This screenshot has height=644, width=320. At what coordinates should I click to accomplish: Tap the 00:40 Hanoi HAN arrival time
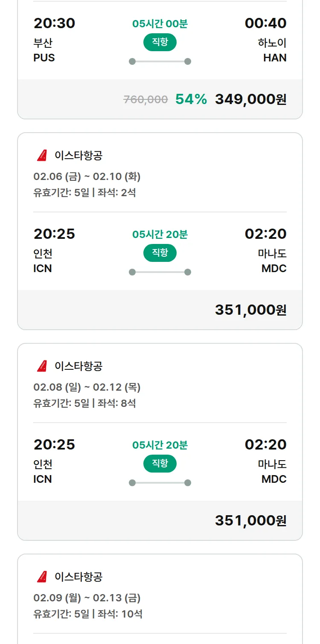(265, 23)
